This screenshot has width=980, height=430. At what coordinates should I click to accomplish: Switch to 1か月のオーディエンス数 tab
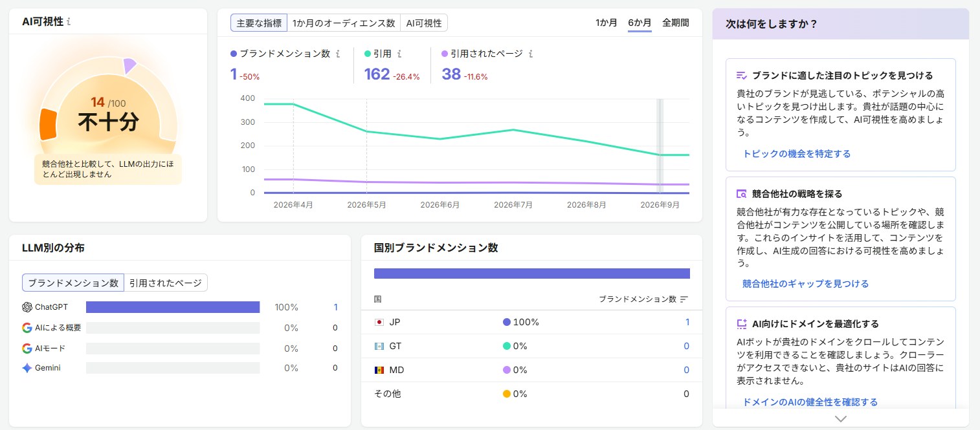[x=344, y=23]
